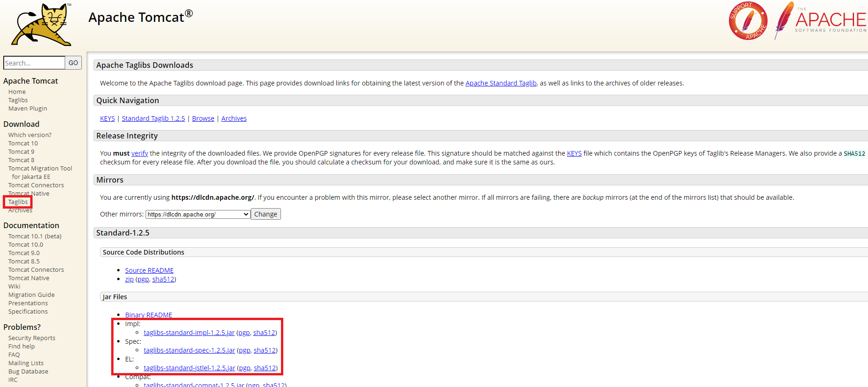Screen dimensions: 868x387
Task: Open the IRC link
Action: [x=13, y=380]
